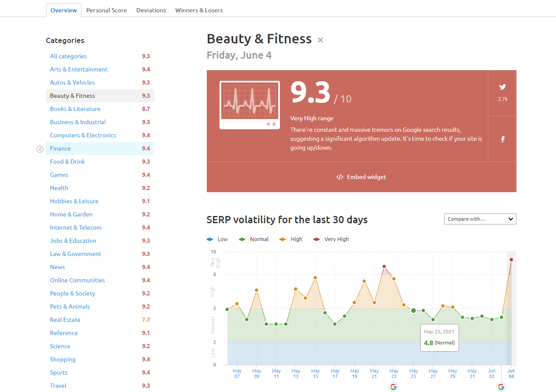556x392 pixels.
Task: Click the Twitter share icon
Action: point(502,87)
